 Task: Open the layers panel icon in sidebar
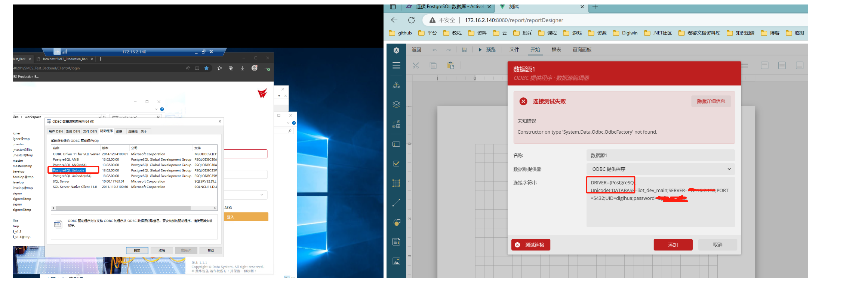[x=396, y=104]
